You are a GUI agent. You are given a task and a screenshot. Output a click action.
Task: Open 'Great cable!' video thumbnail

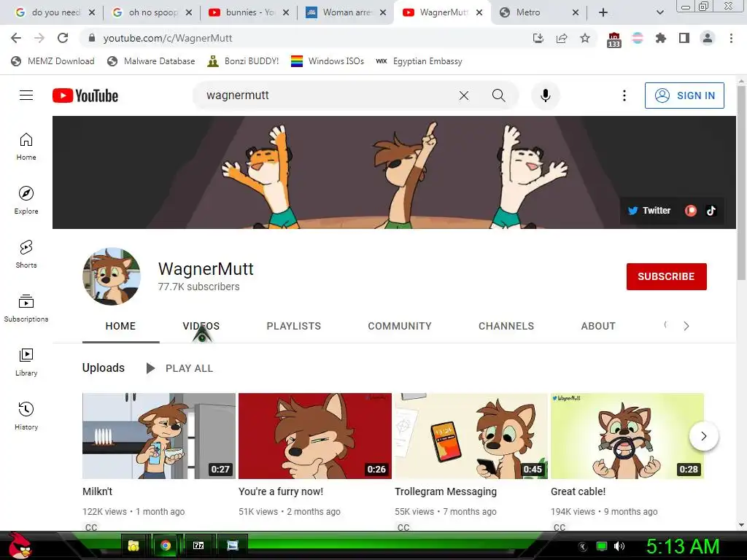pos(627,436)
